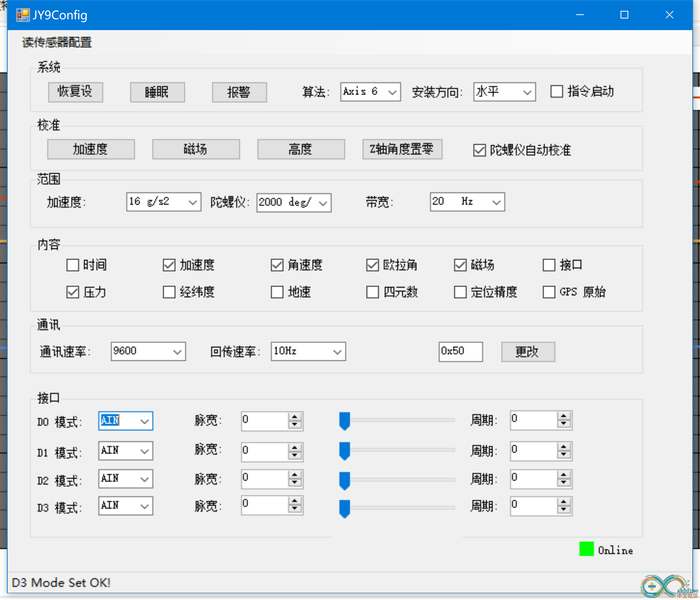
Task: Click the 睡眠 button
Action: [157, 92]
